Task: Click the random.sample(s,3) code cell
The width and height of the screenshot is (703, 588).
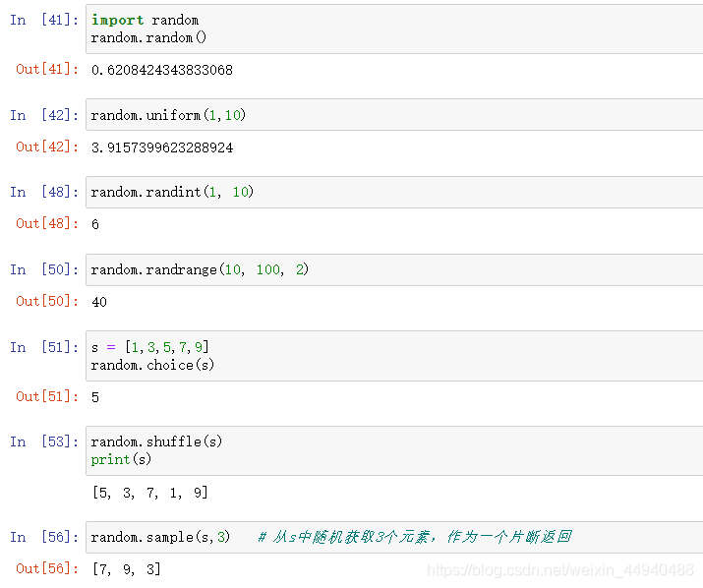Action: pyautogui.click(x=394, y=537)
